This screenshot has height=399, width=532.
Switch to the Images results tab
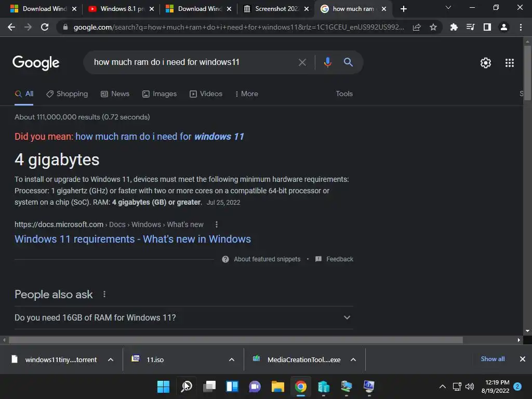[159, 94]
